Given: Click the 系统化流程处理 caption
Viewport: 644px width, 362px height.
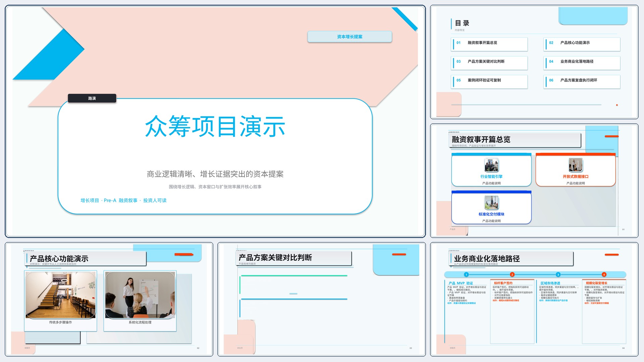Looking at the screenshot, I should (140, 322).
